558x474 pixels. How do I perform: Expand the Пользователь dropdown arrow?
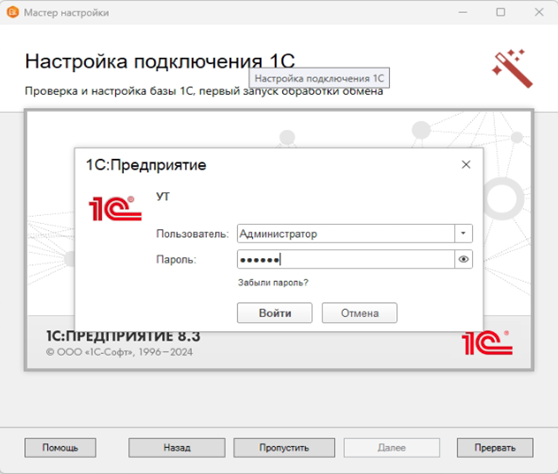point(463,233)
